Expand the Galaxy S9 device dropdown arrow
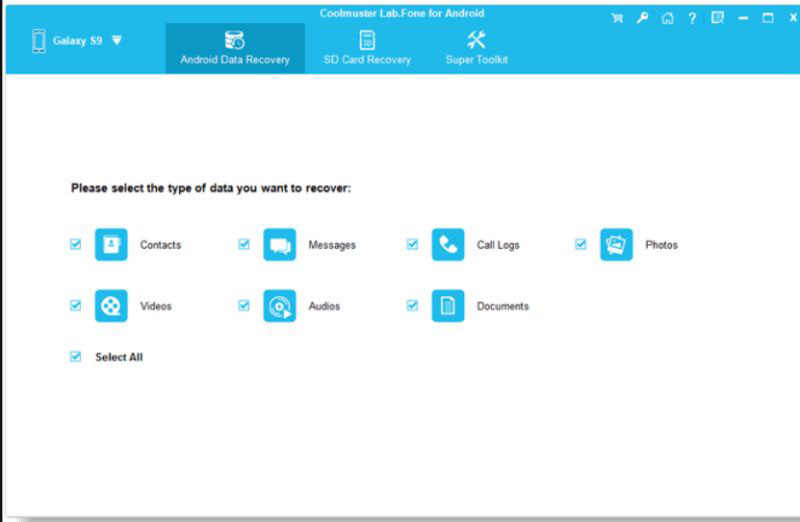The image size is (800, 522). pyautogui.click(x=117, y=40)
